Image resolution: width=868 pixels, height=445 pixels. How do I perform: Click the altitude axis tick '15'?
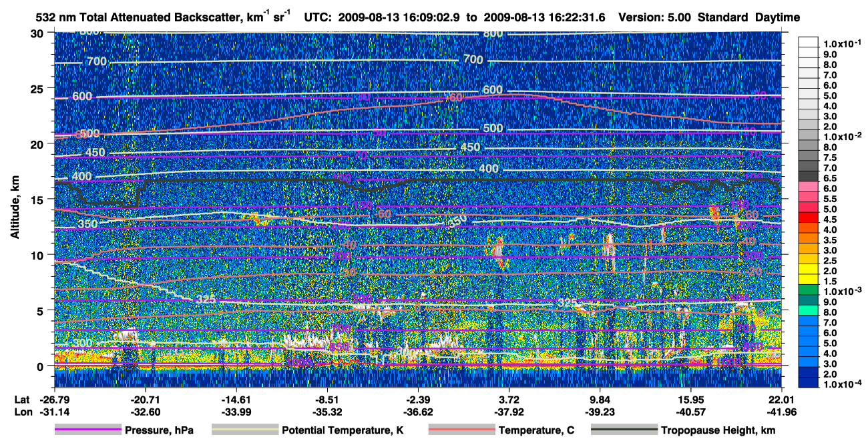(38, 199)
